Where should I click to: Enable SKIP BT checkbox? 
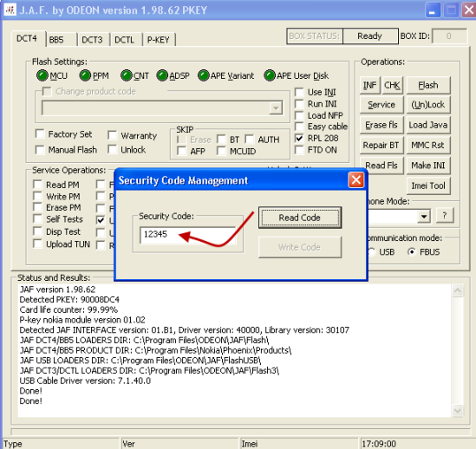point(221,140)
